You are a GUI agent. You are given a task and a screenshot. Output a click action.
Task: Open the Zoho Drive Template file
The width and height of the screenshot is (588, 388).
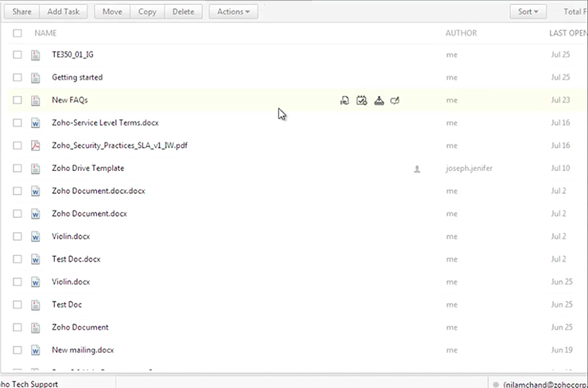[88, 168]
